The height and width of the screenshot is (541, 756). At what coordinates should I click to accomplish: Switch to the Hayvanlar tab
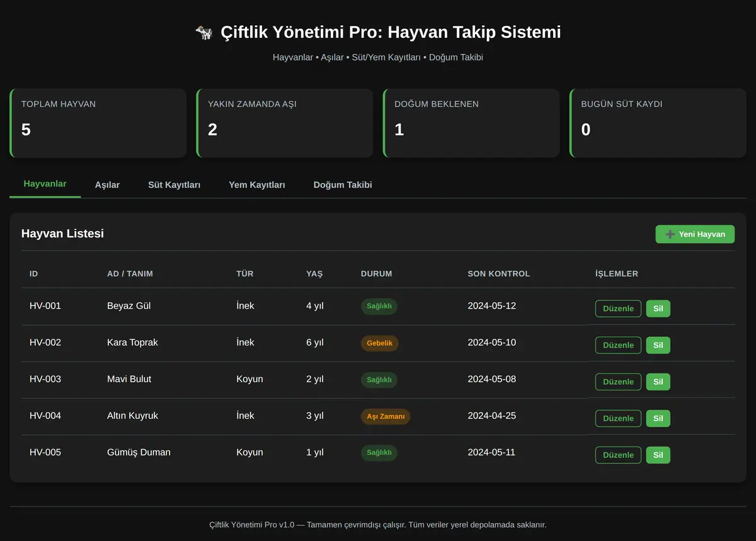click(x=45, y=184)
